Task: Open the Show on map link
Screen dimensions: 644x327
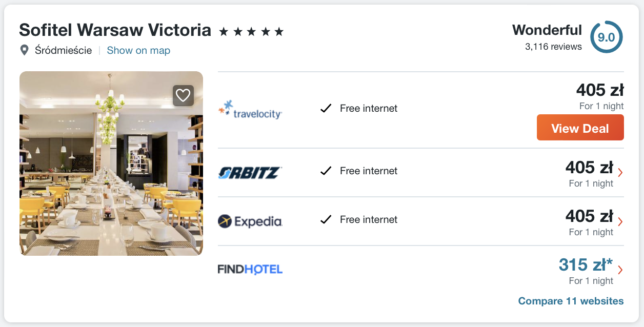Action: tap(138, 50)
